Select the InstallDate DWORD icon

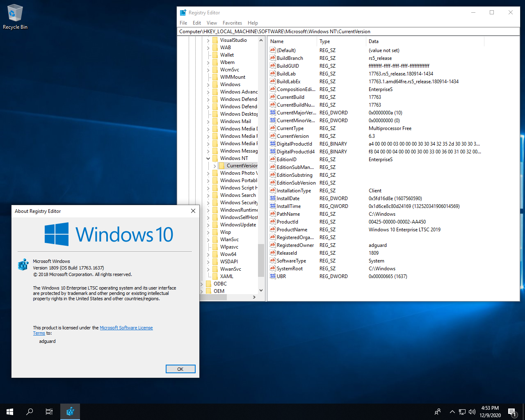[273, 198]
